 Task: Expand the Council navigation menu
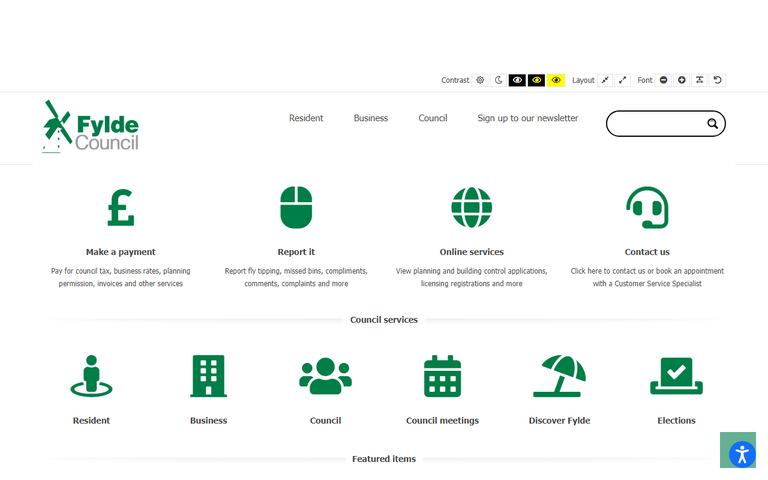[x=432, y=118]
